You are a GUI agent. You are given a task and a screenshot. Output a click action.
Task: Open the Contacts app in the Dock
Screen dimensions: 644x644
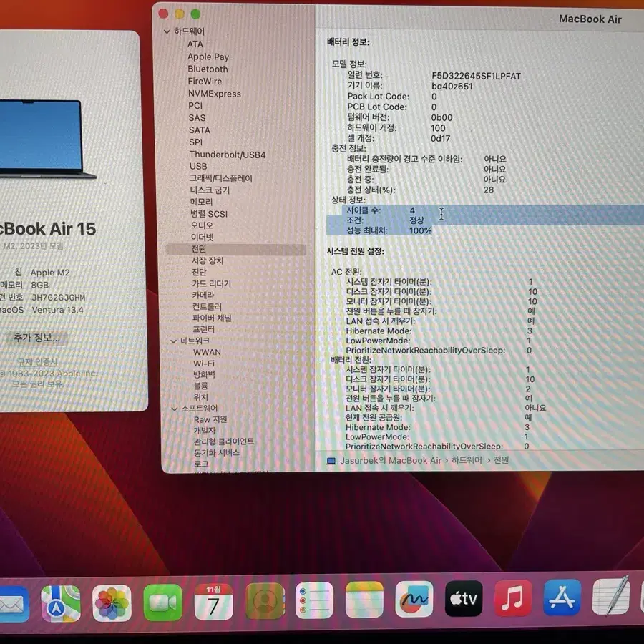point(265,601)
